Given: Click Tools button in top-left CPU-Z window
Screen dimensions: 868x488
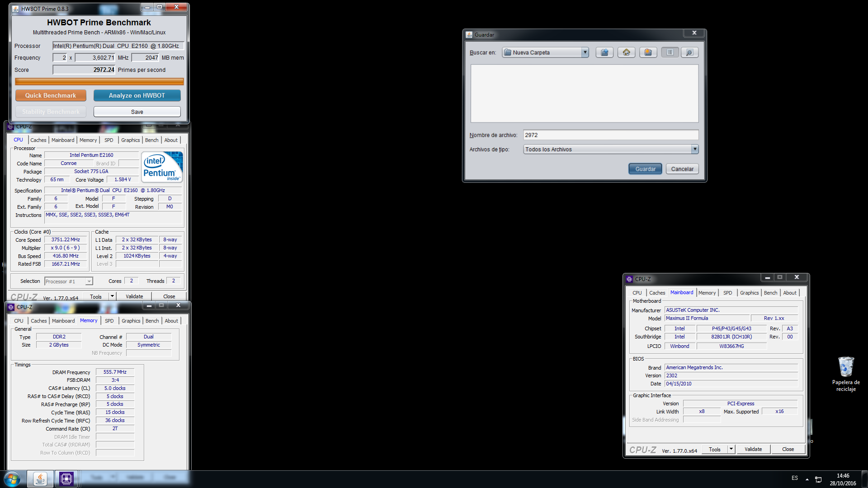Looking at the screenshot, I should point(96,297).
